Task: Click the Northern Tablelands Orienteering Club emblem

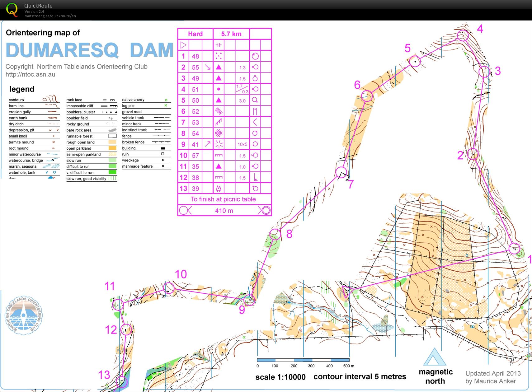Action: (x=24, y=315)
